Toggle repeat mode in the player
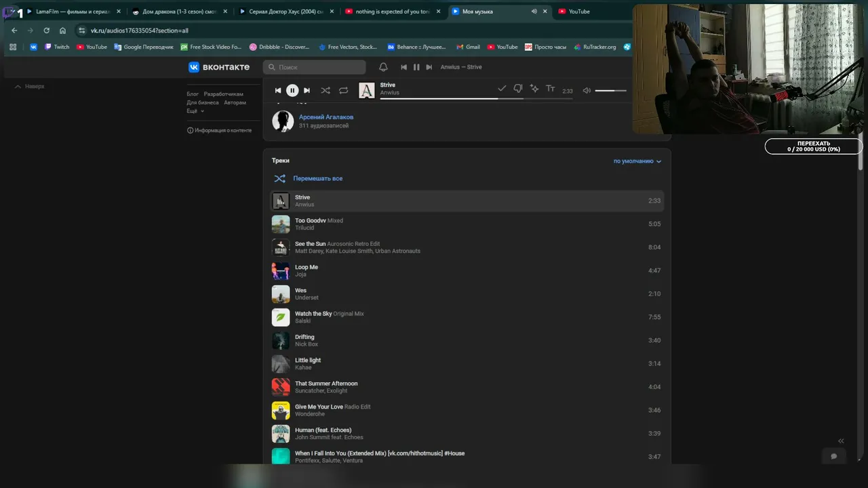The height and width of the screenshot is (488, 868). point(344,90)
